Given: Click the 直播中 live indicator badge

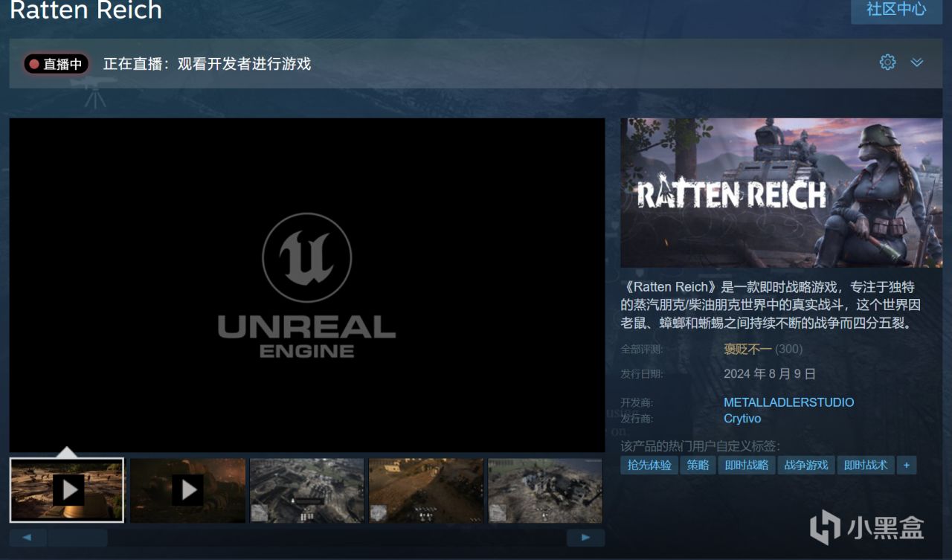Looking at the screenshot, I should pos(56,64).
